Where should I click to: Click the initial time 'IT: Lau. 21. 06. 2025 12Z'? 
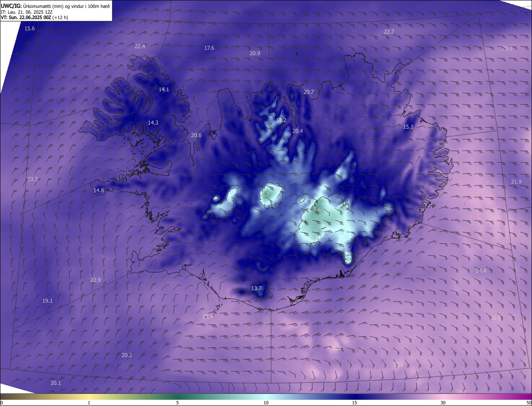tap(26, 12)
